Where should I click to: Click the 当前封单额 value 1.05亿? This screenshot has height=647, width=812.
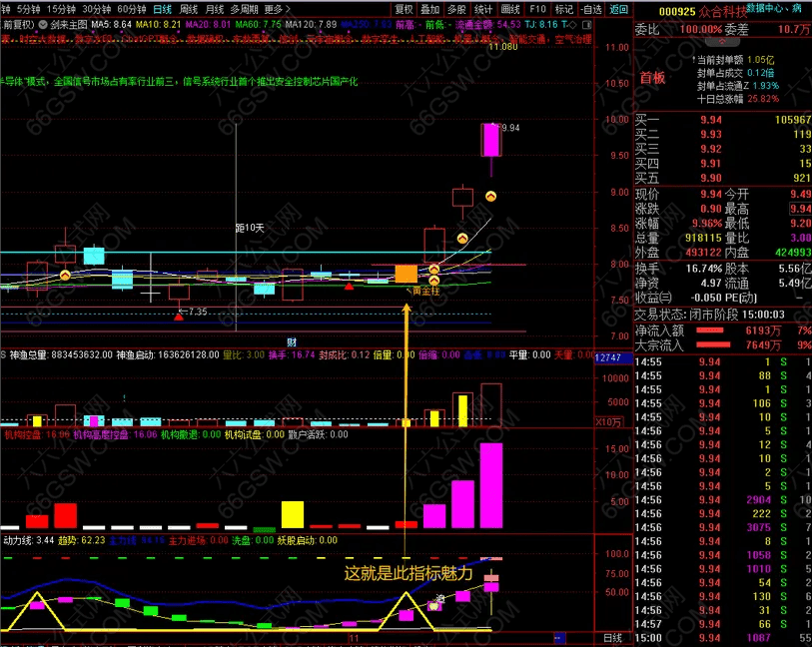click(761, 60)
